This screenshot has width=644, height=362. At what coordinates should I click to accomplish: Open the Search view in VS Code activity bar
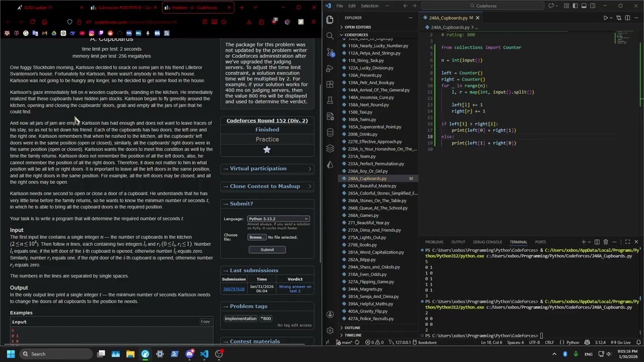tap(330, 36)
